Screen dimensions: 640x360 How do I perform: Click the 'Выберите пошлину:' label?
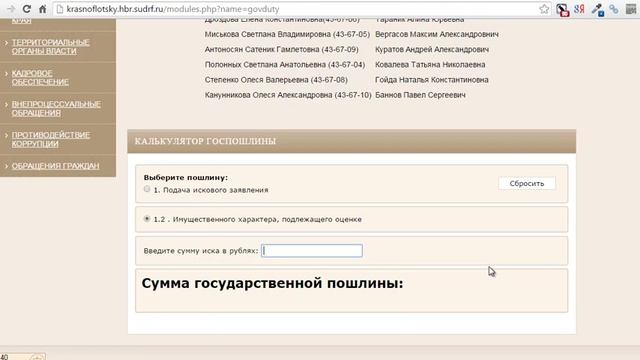(x=186, y=178)
